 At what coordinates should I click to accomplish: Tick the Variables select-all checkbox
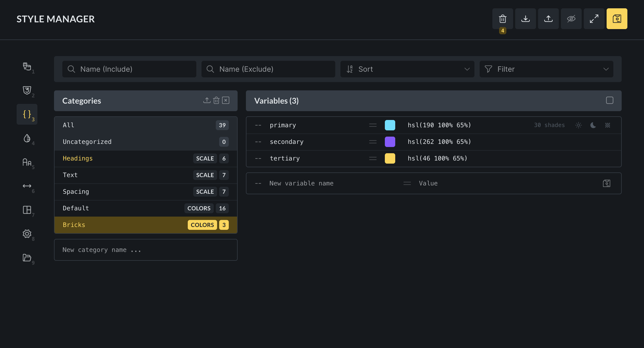[610, 100]
